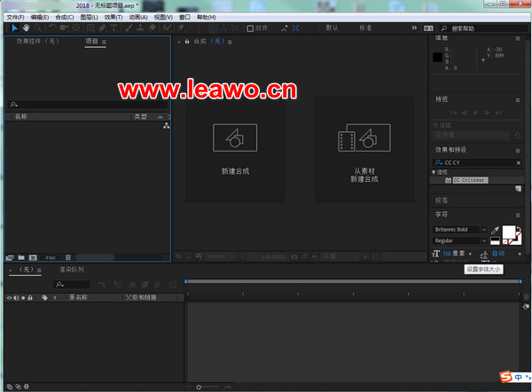Image resolution: width=532 pixels, height=392 pixels.
Task: Select the Pan Behind anchor tool
Action: [x=76, y=28]
